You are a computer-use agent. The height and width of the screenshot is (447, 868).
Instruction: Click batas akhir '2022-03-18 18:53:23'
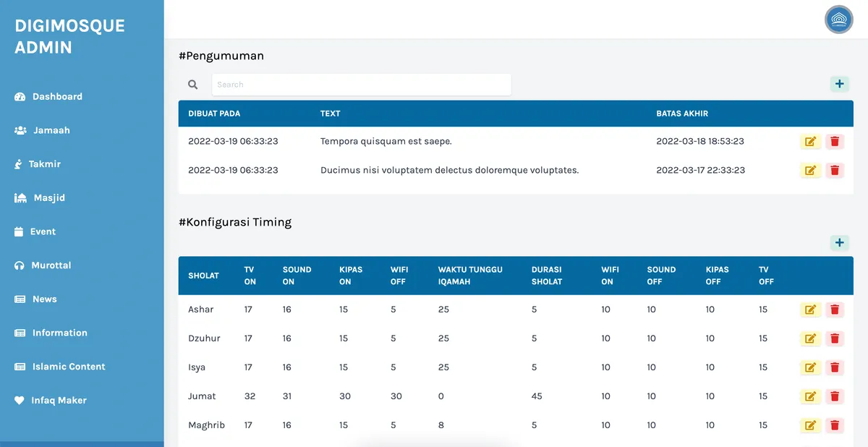point(700,142)
